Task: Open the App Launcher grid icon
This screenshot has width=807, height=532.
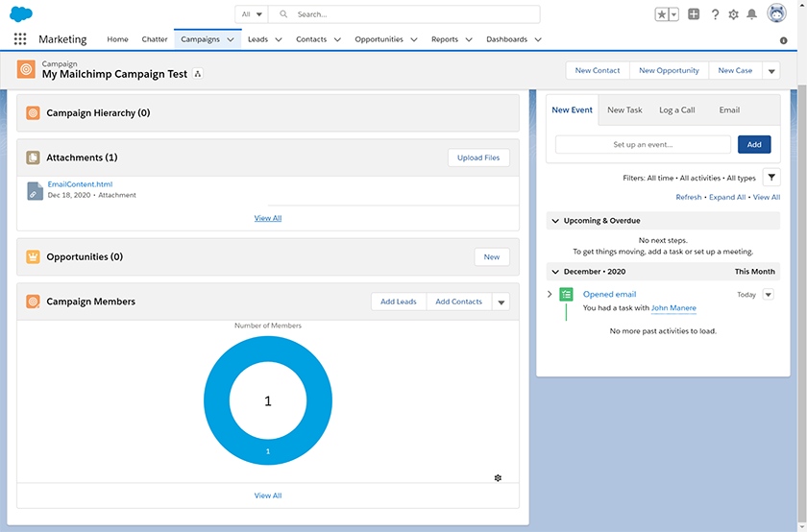Action: pyautogui.click(x=20, y=39)
